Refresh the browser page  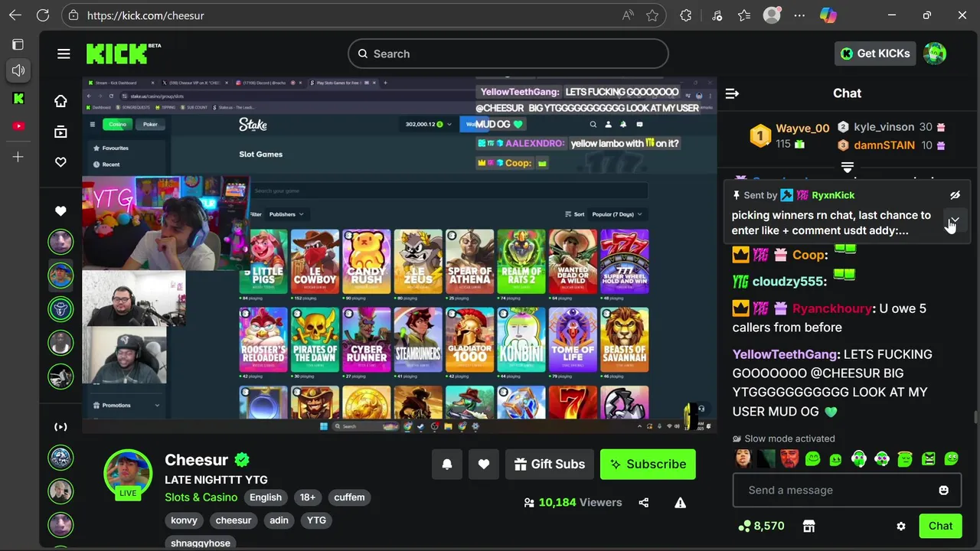43,15
